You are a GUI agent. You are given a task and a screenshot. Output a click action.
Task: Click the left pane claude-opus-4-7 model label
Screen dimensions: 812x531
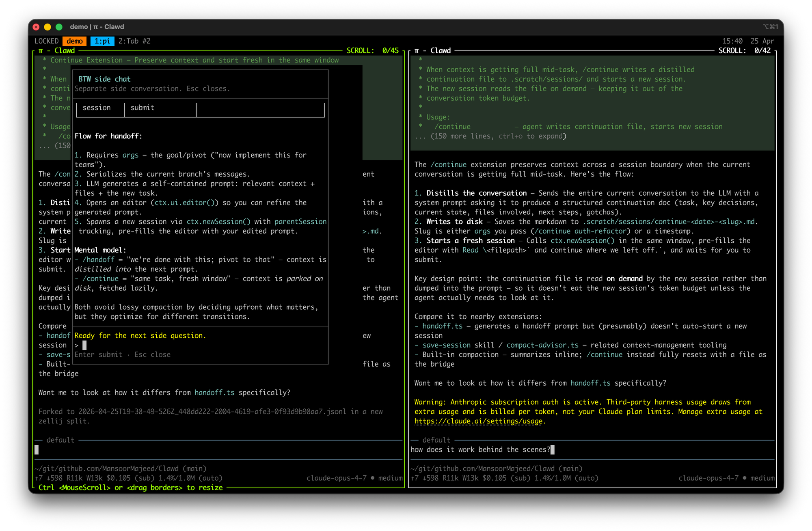click(337, 478)
